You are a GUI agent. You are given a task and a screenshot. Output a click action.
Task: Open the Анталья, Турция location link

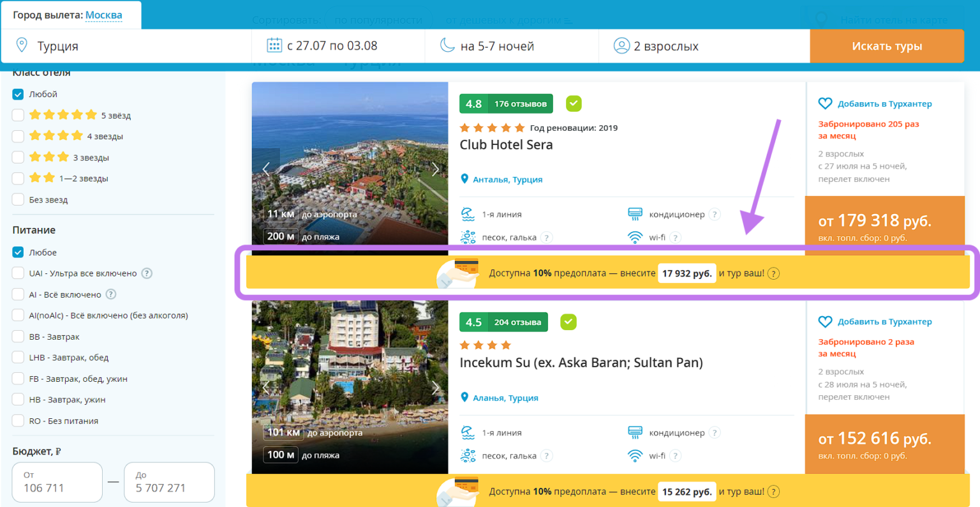[x=507, y=179]
